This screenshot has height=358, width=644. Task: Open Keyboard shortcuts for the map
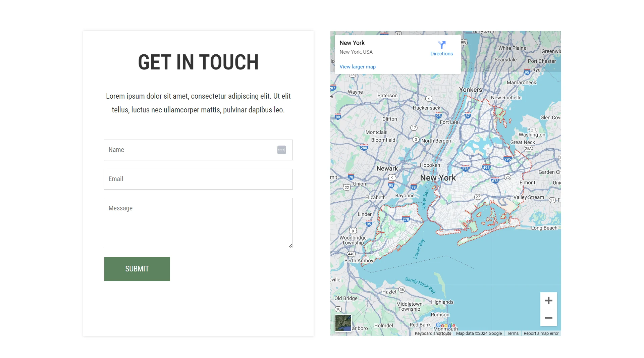pyautogui.click(x=433, y=334)
